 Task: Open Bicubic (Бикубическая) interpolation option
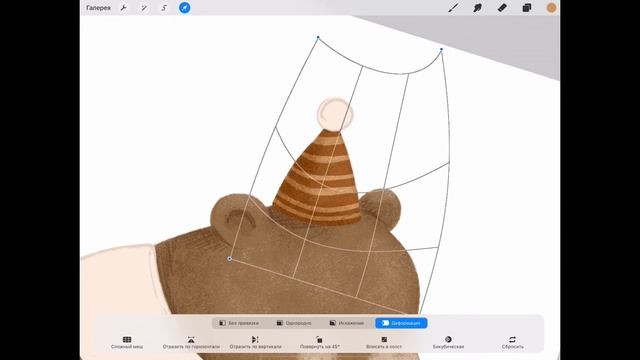pos(448,342)
